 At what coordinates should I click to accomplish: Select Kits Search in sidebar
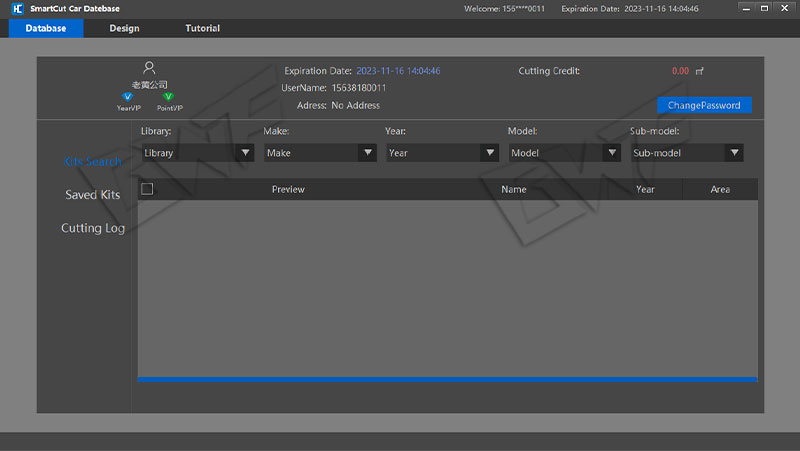pyautogui.click(x=92, y=162)
